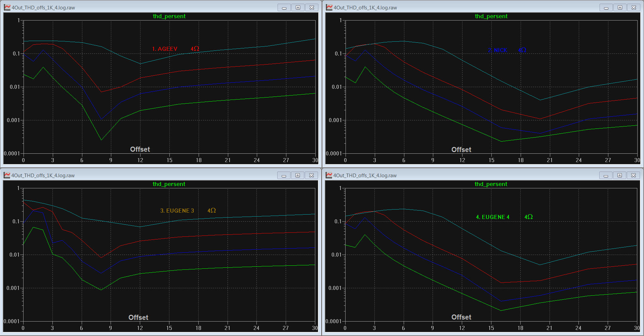
Task: Click the waveform icon of the NICK plot window
Action: tap(329, 7)
